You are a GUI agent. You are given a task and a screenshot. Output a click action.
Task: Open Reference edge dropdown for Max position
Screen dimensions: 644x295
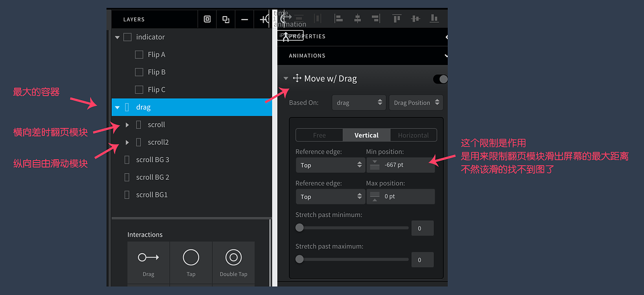pos(330,197)
